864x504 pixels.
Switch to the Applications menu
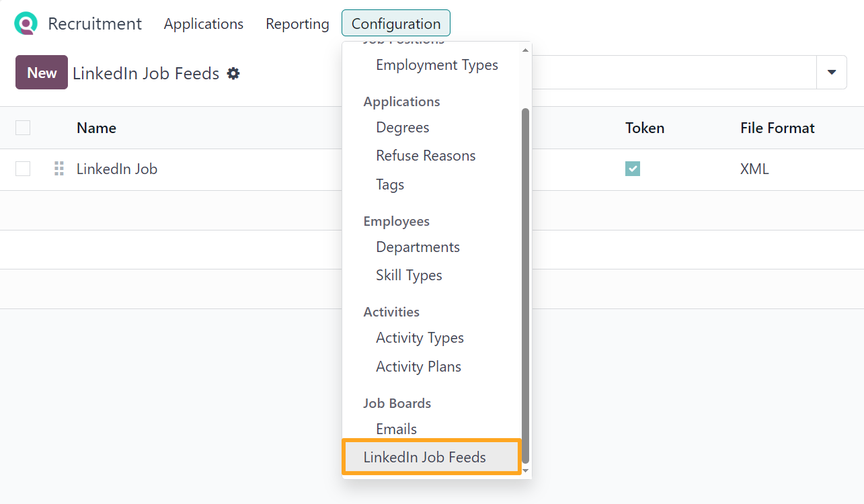[203, 24]
